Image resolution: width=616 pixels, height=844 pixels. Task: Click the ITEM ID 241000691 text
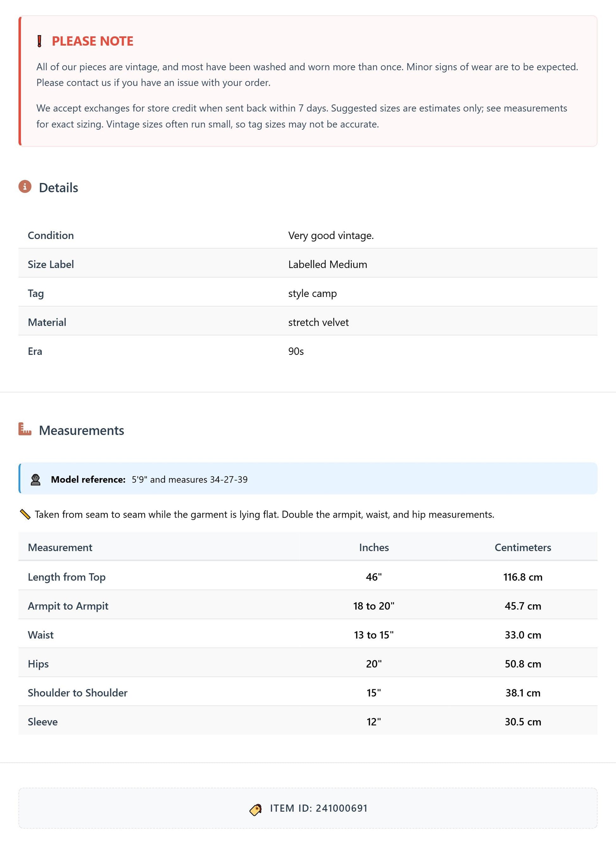coord(319,808)
